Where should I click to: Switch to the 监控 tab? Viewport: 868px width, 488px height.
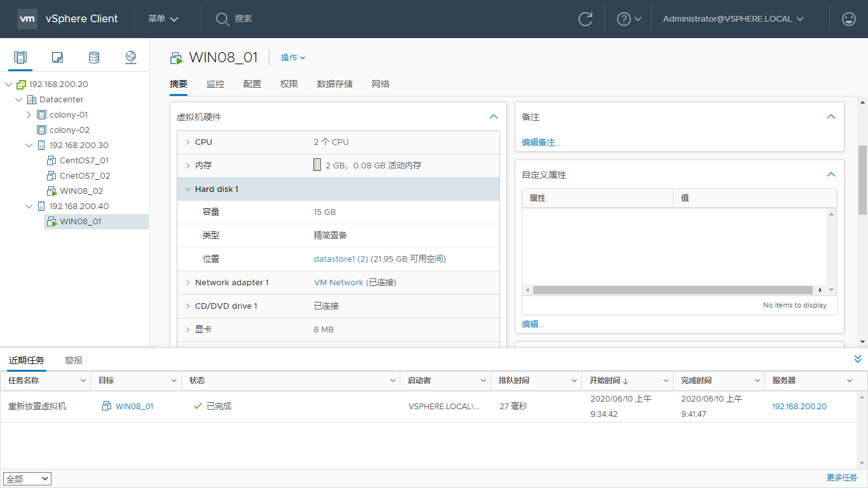215,83
